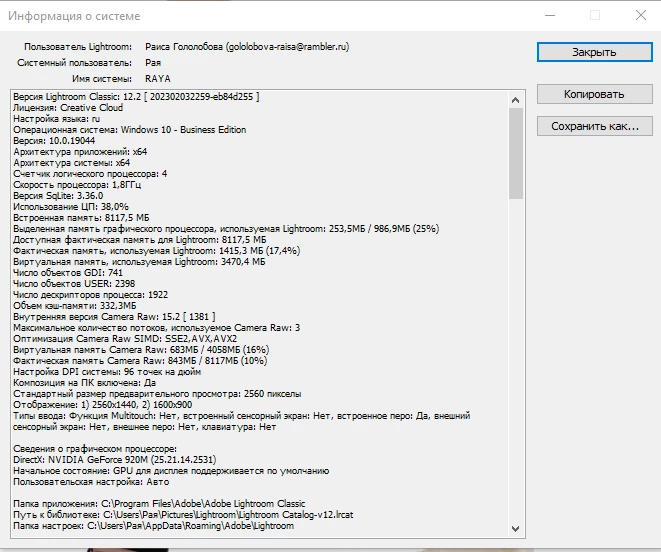
Task: Click the Максимальное количество потоков line
Action: coord(157,327)
